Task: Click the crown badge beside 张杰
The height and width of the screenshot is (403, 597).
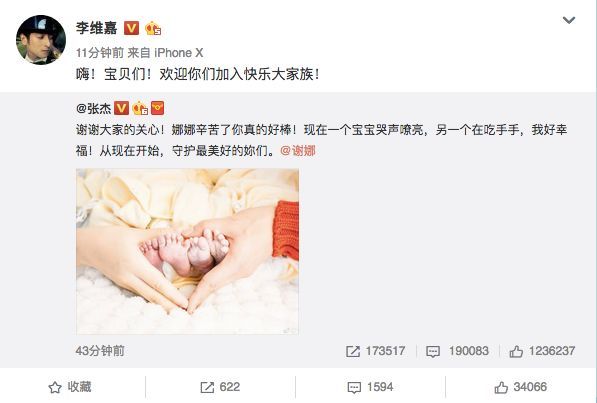Action: pos(140,108)
